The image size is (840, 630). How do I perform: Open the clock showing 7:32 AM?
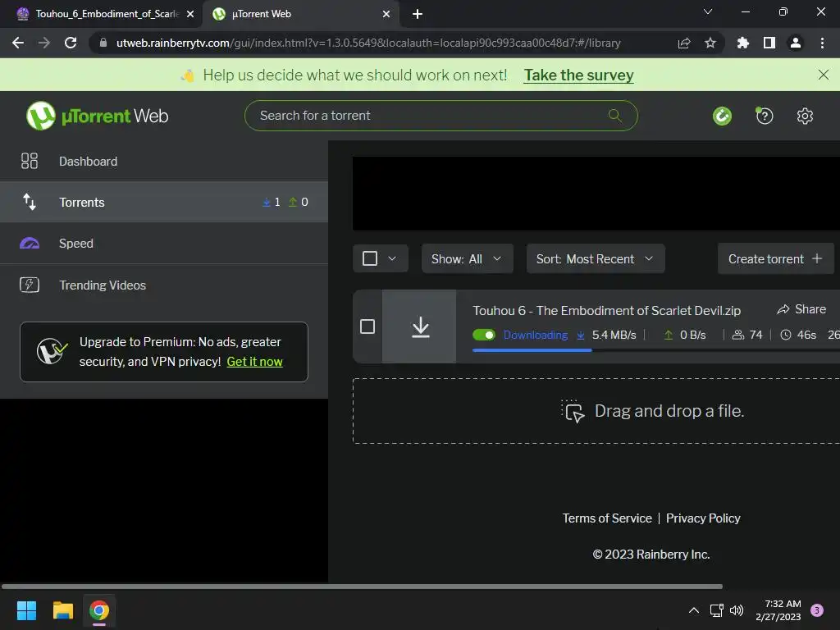pos(778,610)
